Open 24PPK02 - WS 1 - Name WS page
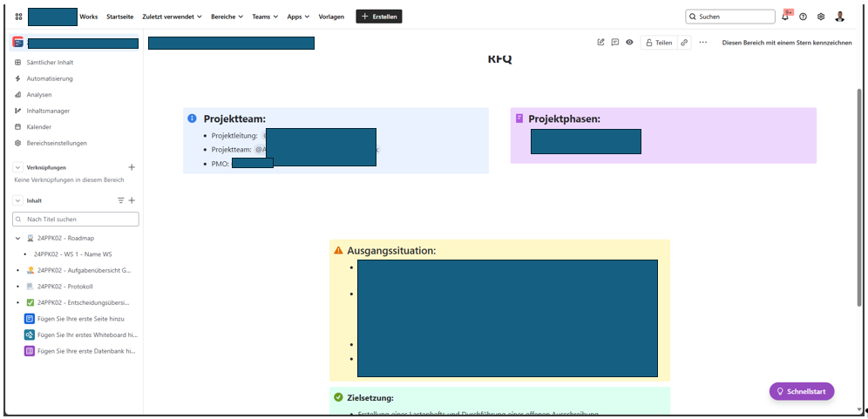The width and height of the screenshot is (868, 419). (73, 254)
